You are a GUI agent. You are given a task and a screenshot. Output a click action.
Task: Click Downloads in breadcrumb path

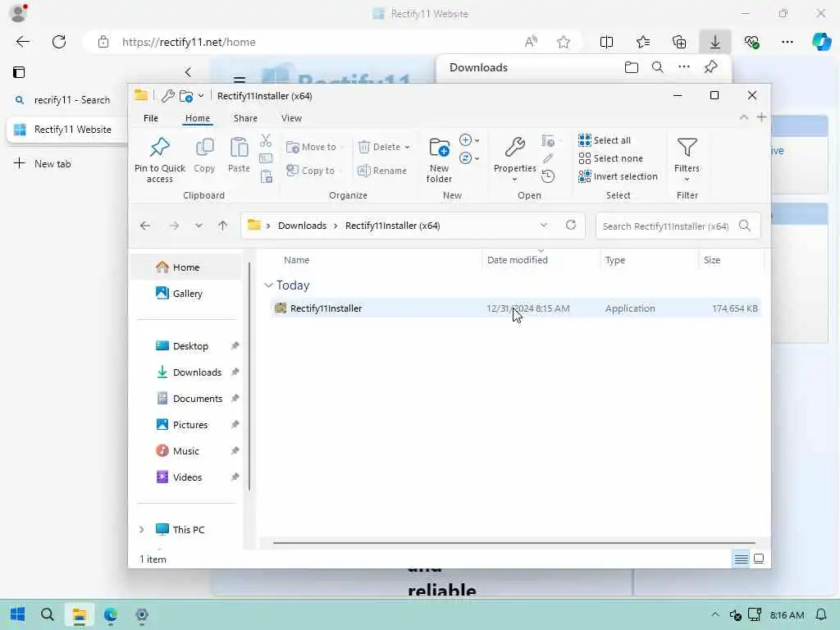tap(302, 226)
